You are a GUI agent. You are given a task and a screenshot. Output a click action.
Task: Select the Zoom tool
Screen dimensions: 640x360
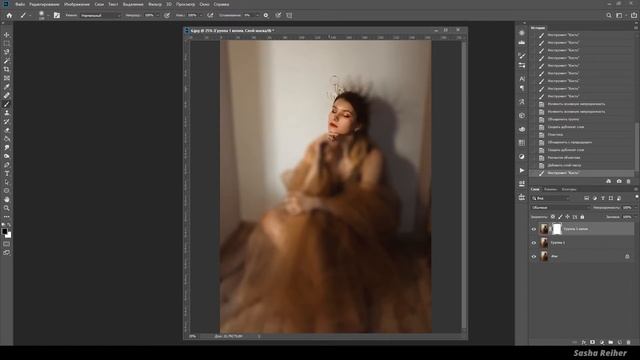7,208
